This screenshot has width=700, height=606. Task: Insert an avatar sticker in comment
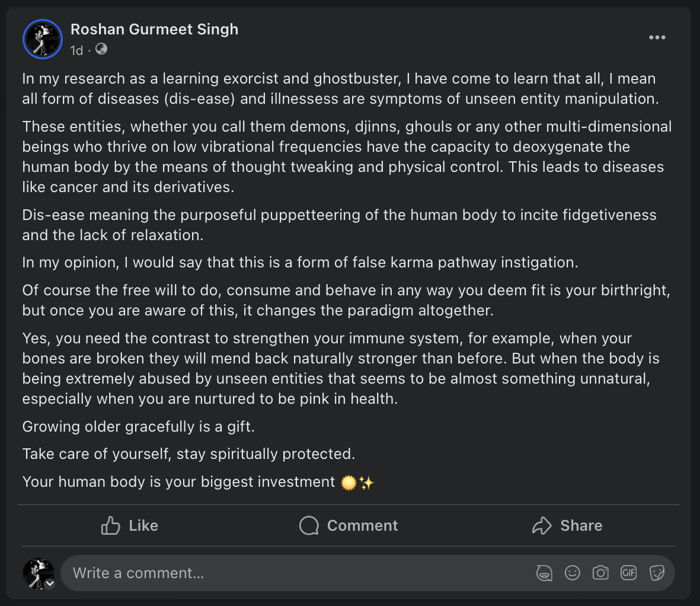[x=544, y=573]
